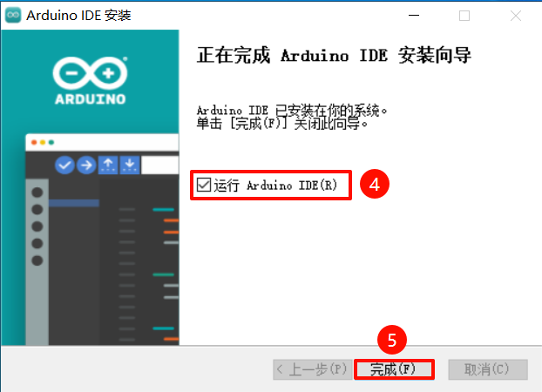Image resolution: width=542 pixels, height=392 pixels.
Task: Click the ARDUINO wordmark text
Action: click(91, 99)
